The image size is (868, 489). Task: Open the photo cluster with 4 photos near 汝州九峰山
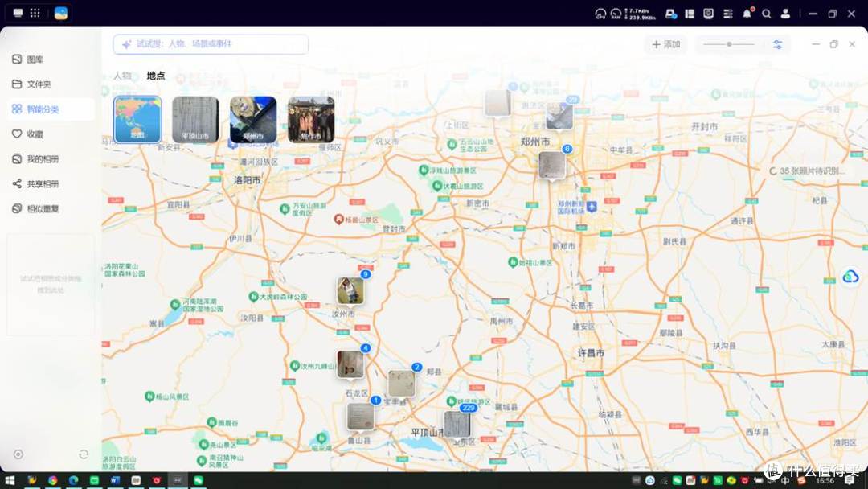click(350, 364)
